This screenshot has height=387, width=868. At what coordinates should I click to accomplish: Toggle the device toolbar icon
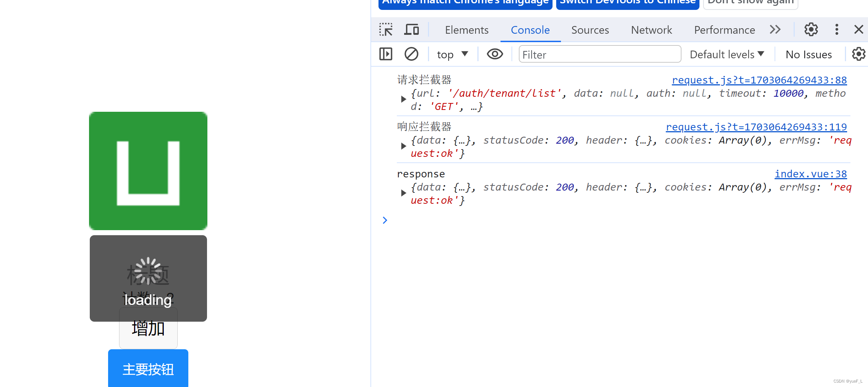[411, 30]
